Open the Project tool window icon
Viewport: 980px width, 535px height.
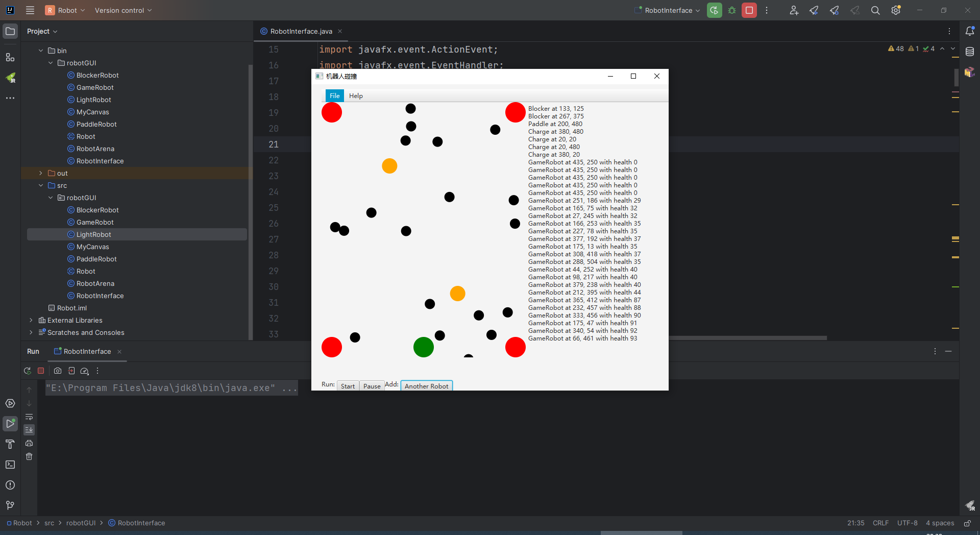[x=10, y=31]
